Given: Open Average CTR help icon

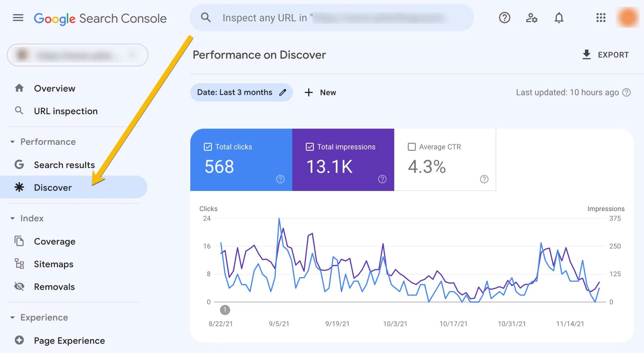Looking at the screenshot, I should [x=484, y=179].
